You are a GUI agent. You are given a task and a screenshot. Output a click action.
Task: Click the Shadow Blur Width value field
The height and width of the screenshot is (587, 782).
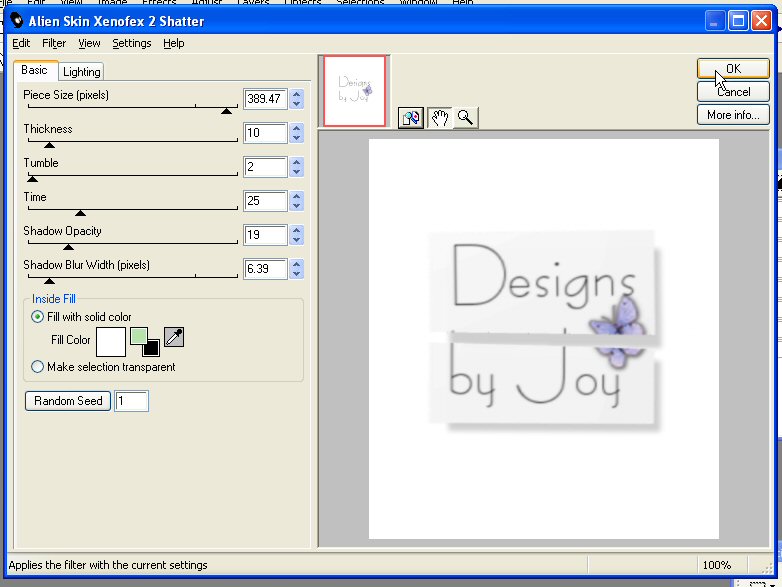[x=265, y=269]
